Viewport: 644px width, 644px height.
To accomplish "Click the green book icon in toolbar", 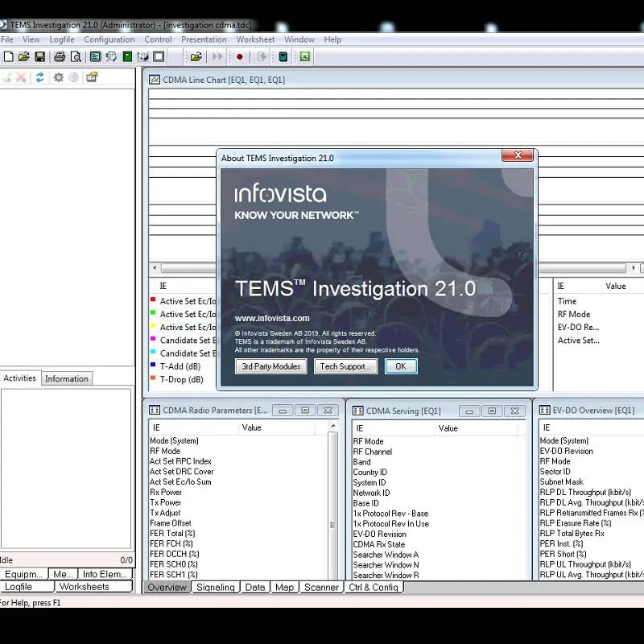I will click(127, 56).
